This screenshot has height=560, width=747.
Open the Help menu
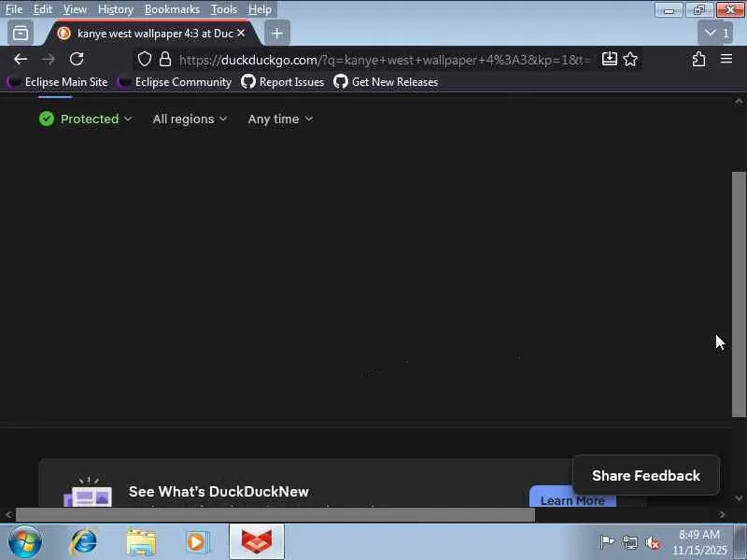point(260,9)
